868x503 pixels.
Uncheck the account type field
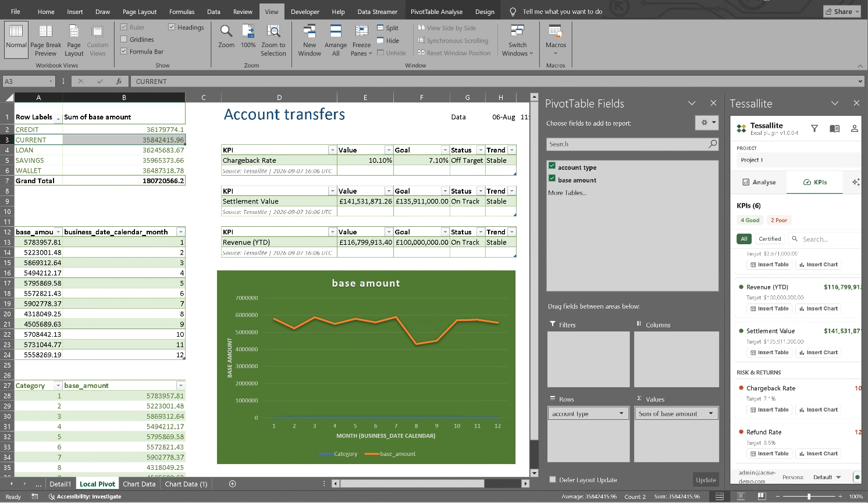click(x=552, y=166)
